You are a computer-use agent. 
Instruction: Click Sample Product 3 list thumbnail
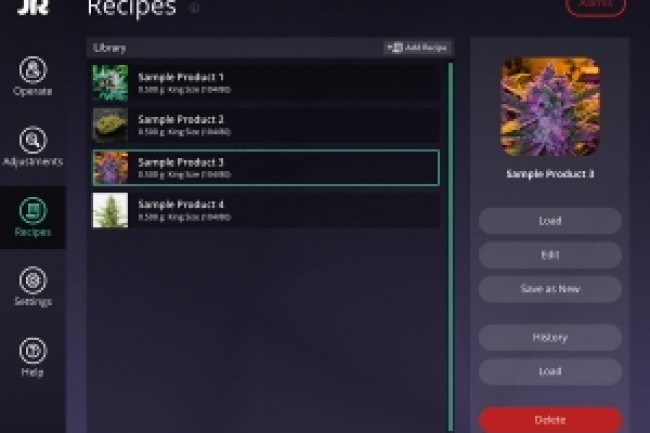click(x=110, y=167)
